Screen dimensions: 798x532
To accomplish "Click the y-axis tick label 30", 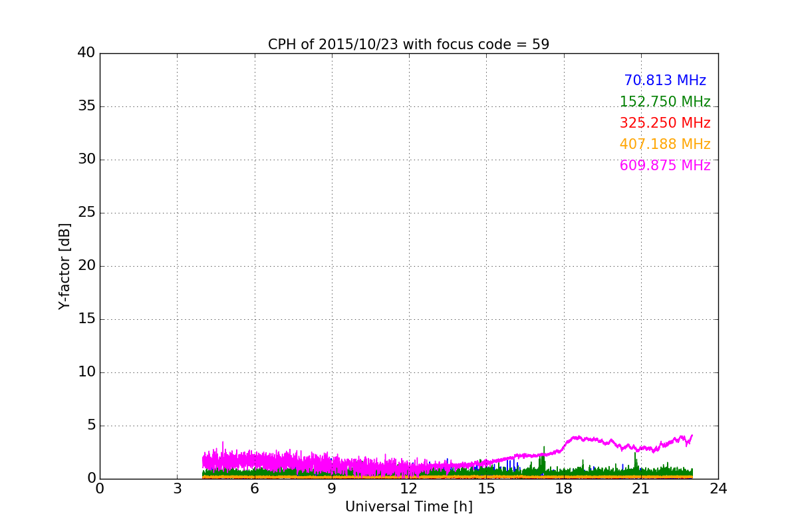I will pos(86,160).
